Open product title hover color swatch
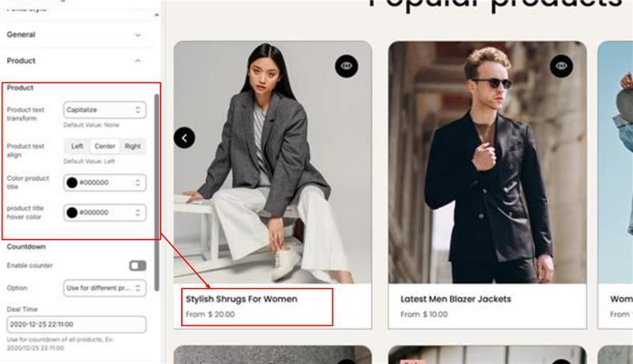633x364 pixels. point(72,213)
